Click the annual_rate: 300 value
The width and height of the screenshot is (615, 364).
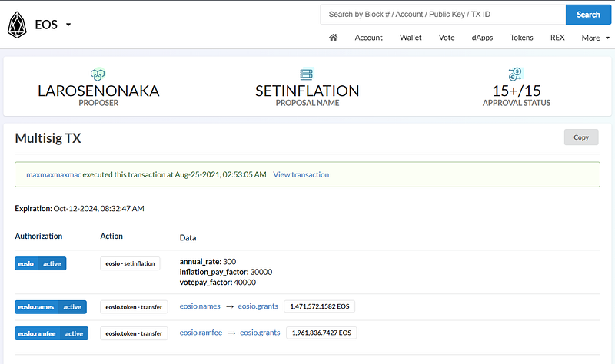pos(208,261)
